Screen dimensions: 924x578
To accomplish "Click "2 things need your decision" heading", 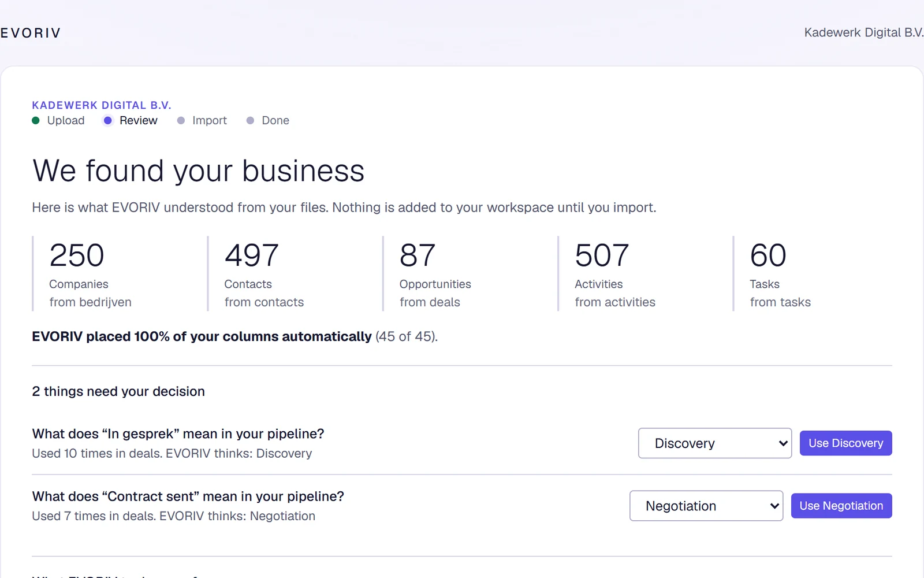I will (x=118, y=391).
